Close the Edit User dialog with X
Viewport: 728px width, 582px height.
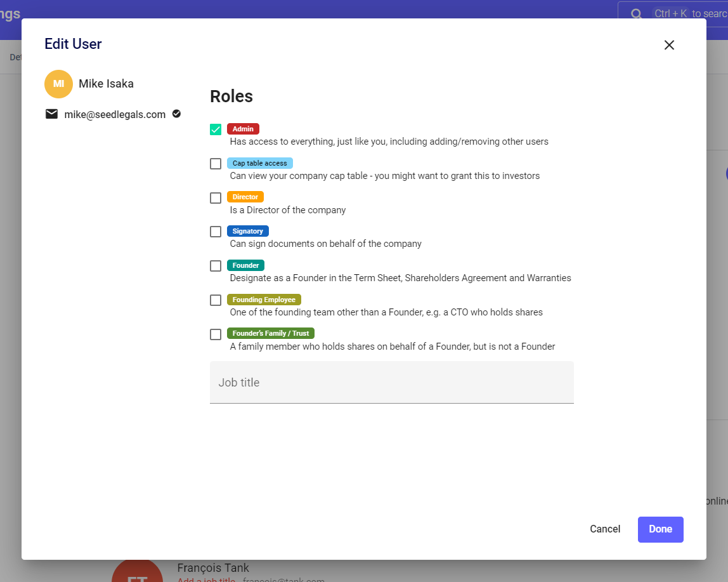[669, 45]
